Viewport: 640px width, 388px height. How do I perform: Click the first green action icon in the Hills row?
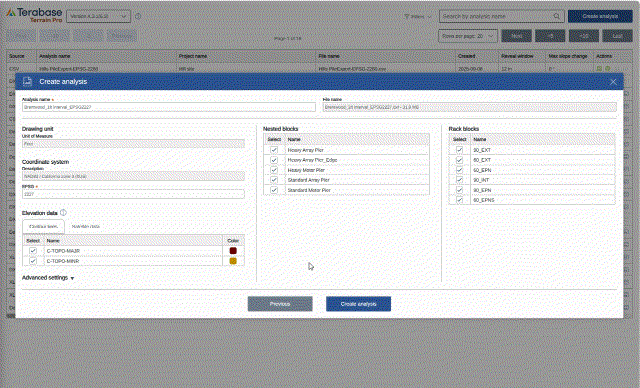(x=599, y=69)
